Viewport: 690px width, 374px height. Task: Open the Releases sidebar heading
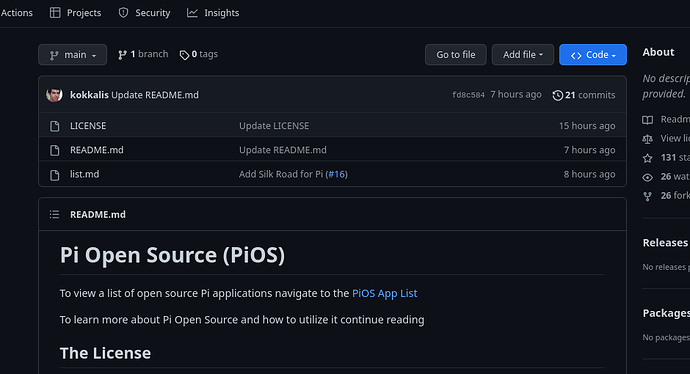click(x=665, y=243)
